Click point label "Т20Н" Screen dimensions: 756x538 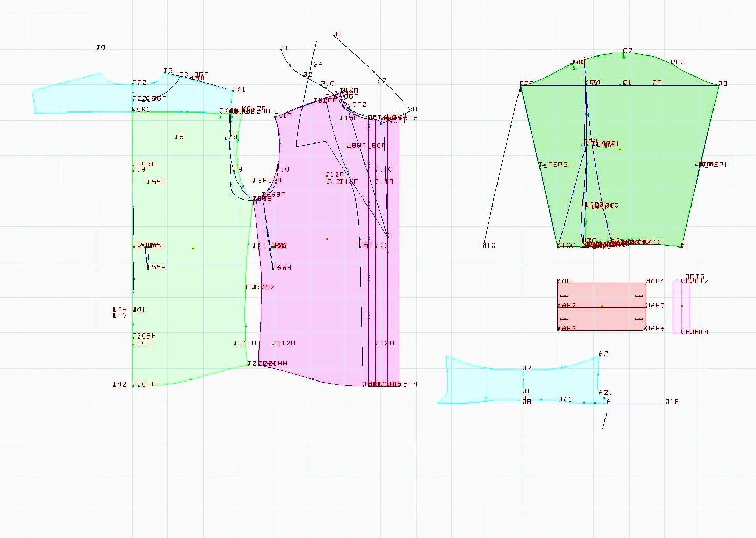tap(142, 343)
